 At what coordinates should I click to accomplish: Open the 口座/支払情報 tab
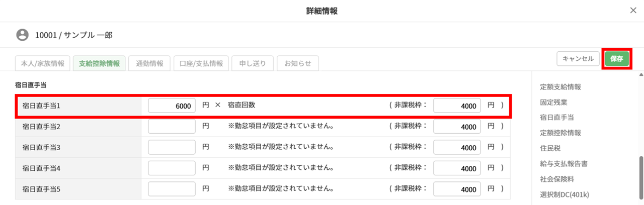tap(201, 63)
